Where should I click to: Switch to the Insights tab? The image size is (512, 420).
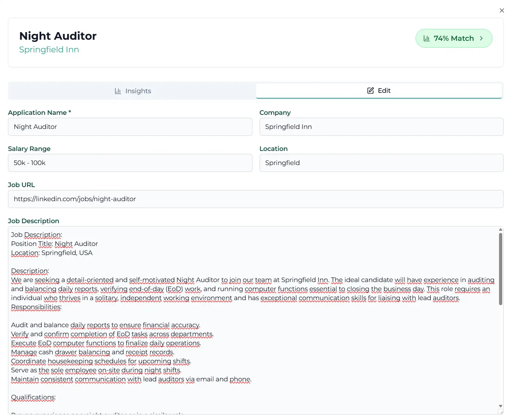pyautogui.click(x=132, y=91)
